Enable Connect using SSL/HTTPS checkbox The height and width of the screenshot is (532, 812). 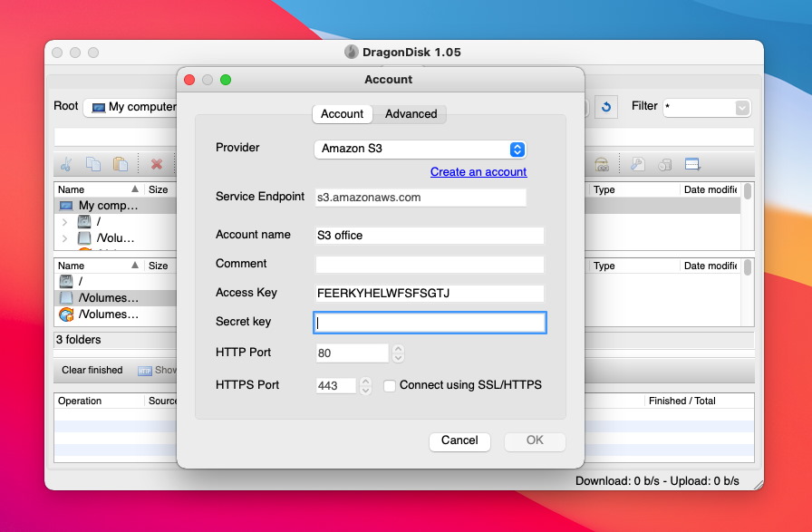click(x=390, y=385)
